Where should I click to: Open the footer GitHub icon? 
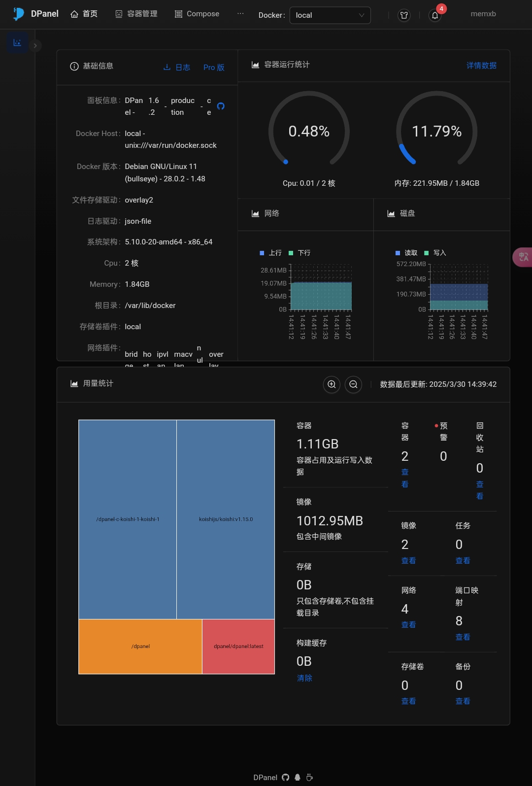[286, 778]
